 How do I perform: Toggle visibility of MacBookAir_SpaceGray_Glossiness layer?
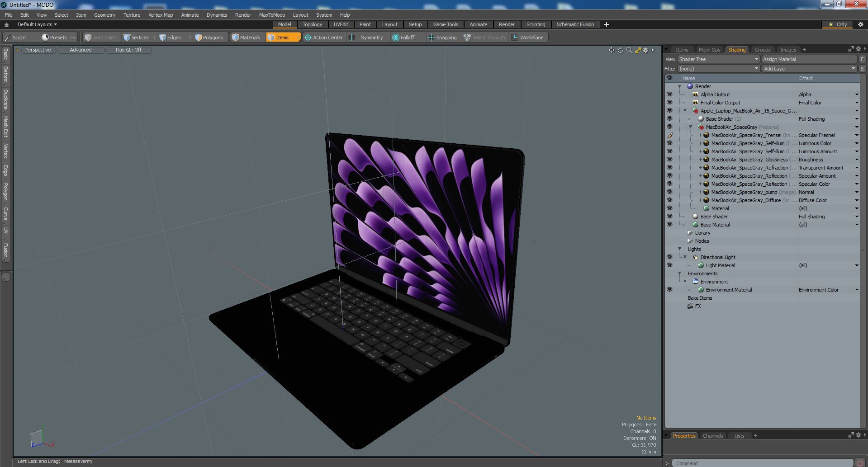point(669,160)
